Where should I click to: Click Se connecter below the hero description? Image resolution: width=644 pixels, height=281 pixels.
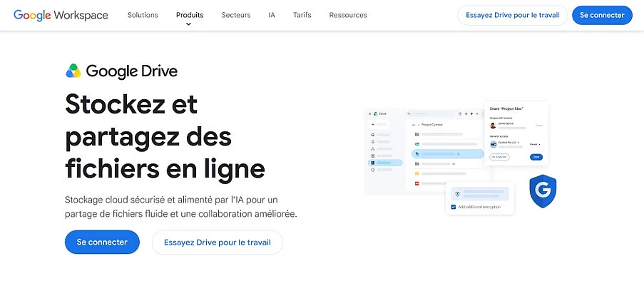click(x=102, y=242)
